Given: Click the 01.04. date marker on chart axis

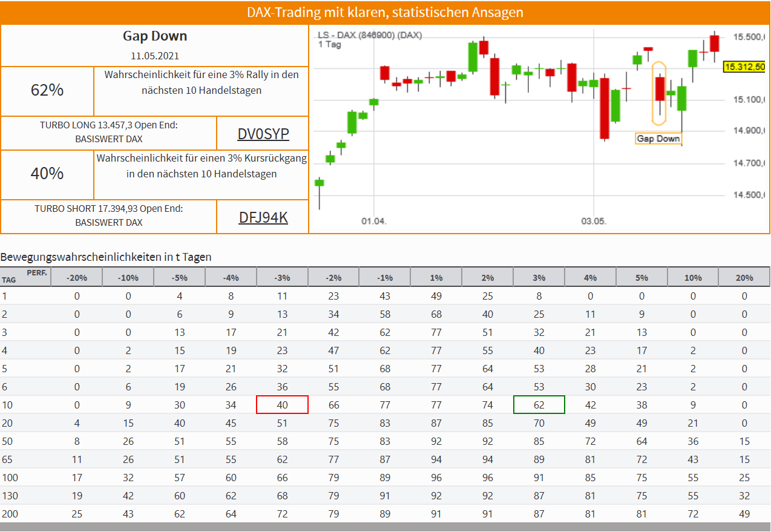Looking at the screenshot, I should click(x=373, y=222).
